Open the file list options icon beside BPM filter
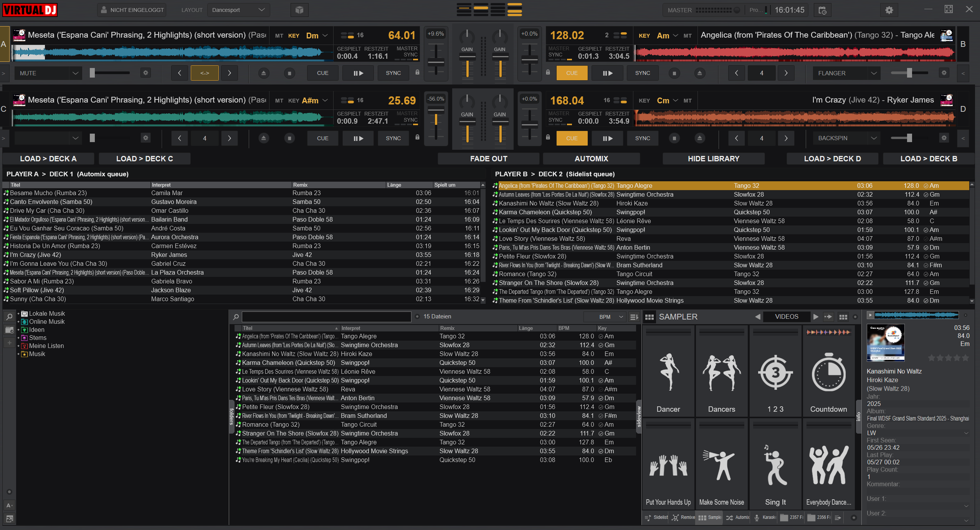Screen dimensions: 980x530 (x=634, y=317)
